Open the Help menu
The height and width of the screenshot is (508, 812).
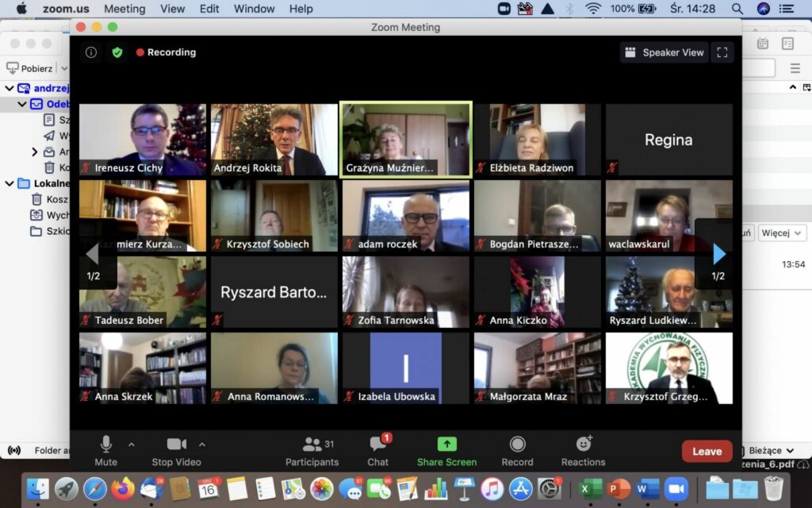(x=301, y=9)
